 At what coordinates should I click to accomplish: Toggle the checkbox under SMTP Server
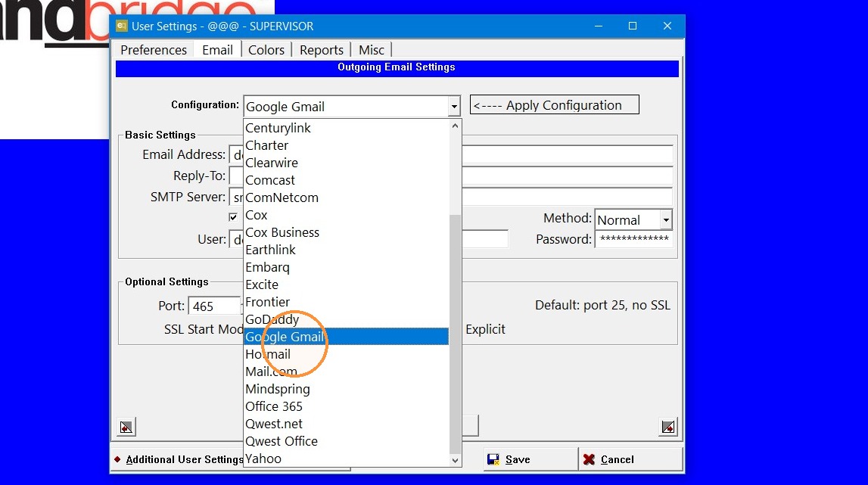tap(233, 217)
